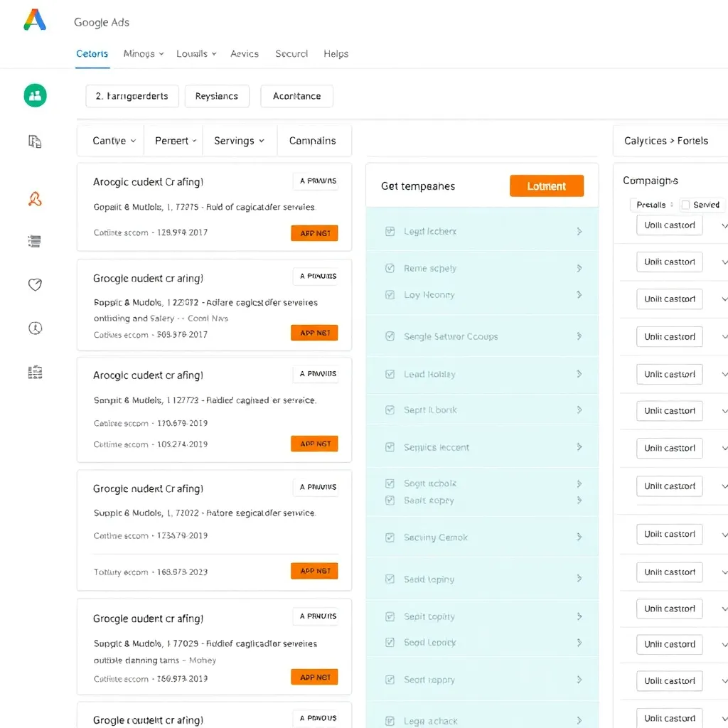Click the orange Lotment button
Image resolution: width=728 pixels, height=728 pixels.
(546, 185)
